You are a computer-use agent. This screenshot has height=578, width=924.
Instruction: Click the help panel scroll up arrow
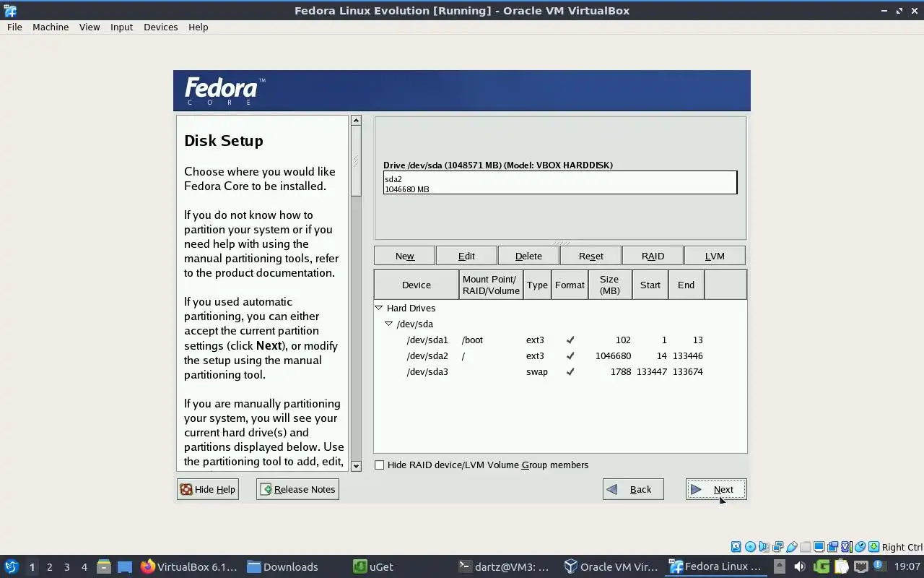click(x=356, y=121)
